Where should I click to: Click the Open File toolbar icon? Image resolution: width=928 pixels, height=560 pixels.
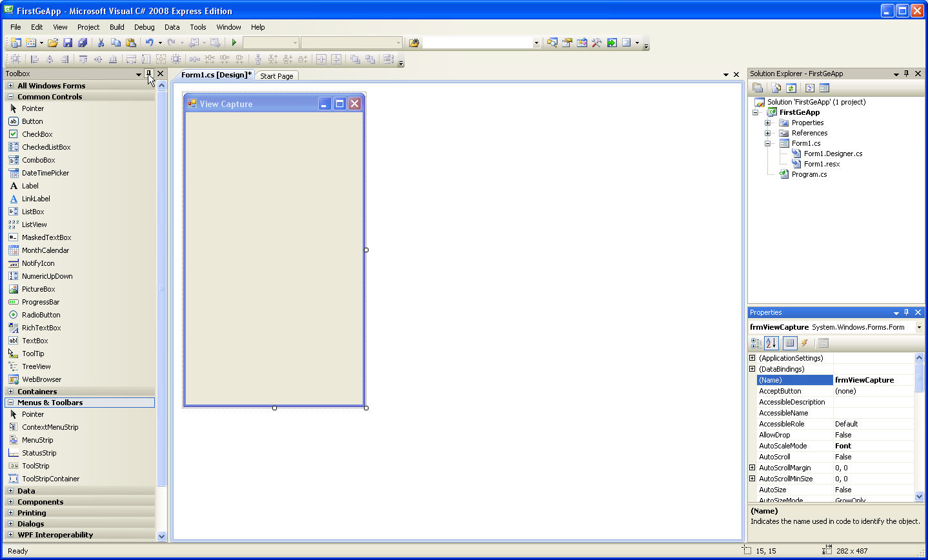click(x=53, y=43)
